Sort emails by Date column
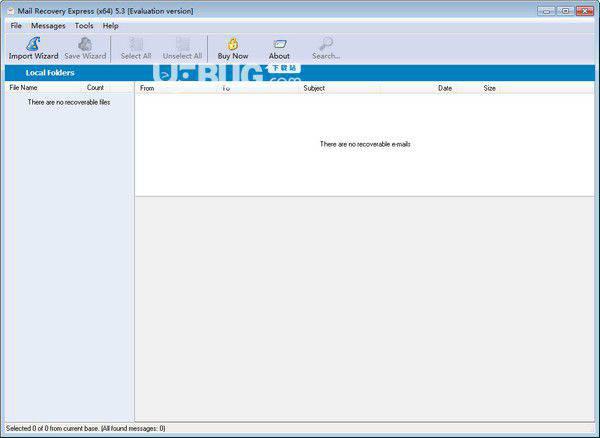Screen dimensions: 600x438 tap(445, 88)
